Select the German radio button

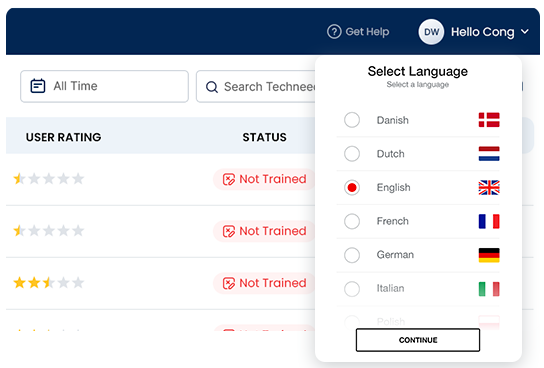click(352, 255)
